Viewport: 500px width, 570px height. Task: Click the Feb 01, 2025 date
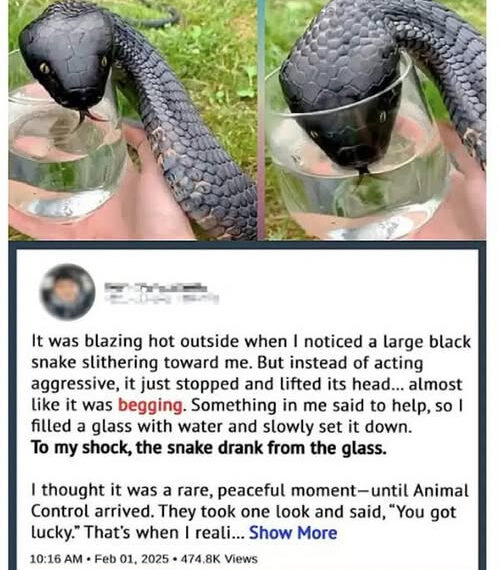132,559
